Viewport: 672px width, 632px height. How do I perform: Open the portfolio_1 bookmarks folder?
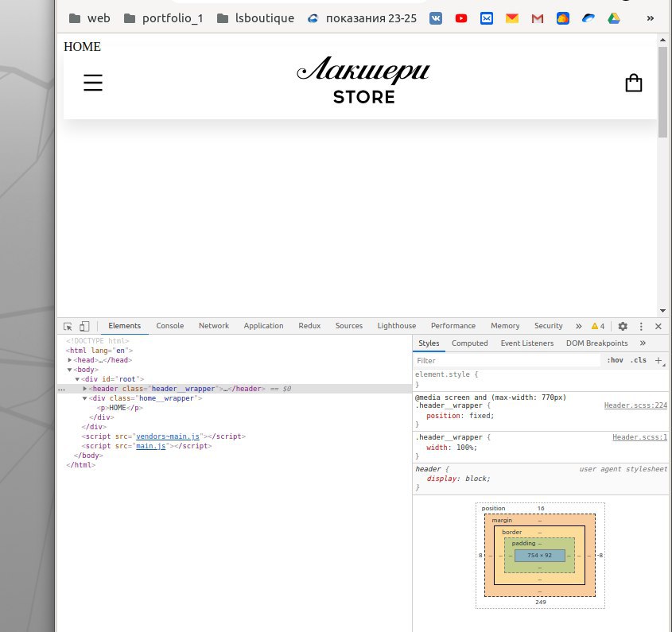[163, 18]
